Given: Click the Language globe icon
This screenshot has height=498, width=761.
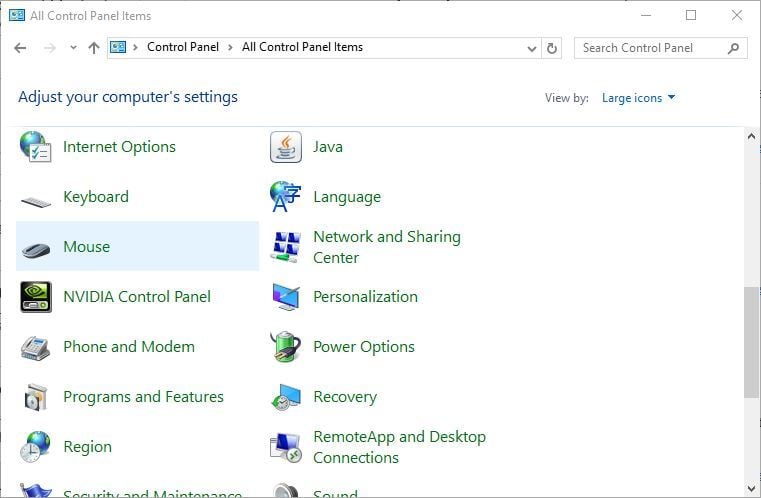Looking at the screenshot, I should (x=286, y=197).
